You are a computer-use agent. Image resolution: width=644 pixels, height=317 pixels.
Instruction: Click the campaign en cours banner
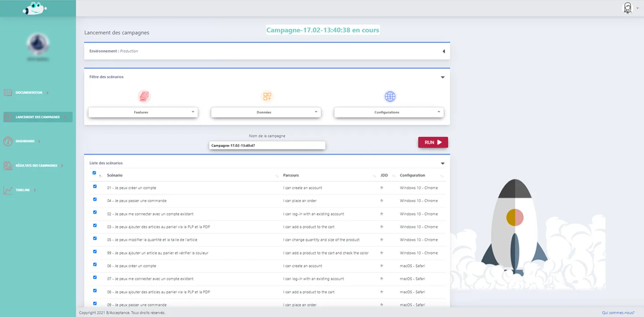coord(323,30)
